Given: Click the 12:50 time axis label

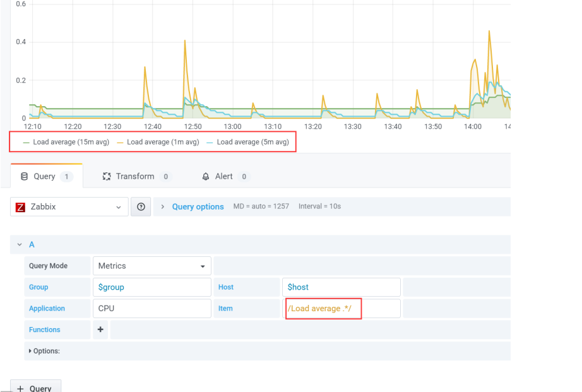Looking at the screenshot, I should [193, 127].
